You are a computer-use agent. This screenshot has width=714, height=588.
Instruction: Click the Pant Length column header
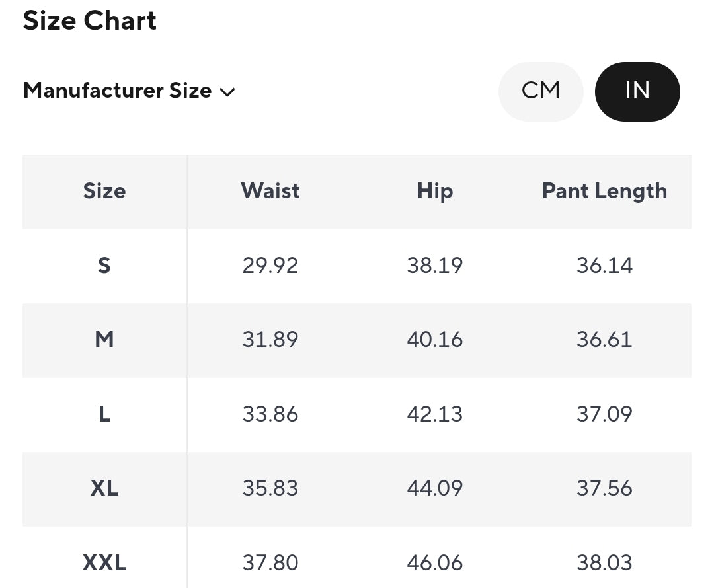pos(604,192)
